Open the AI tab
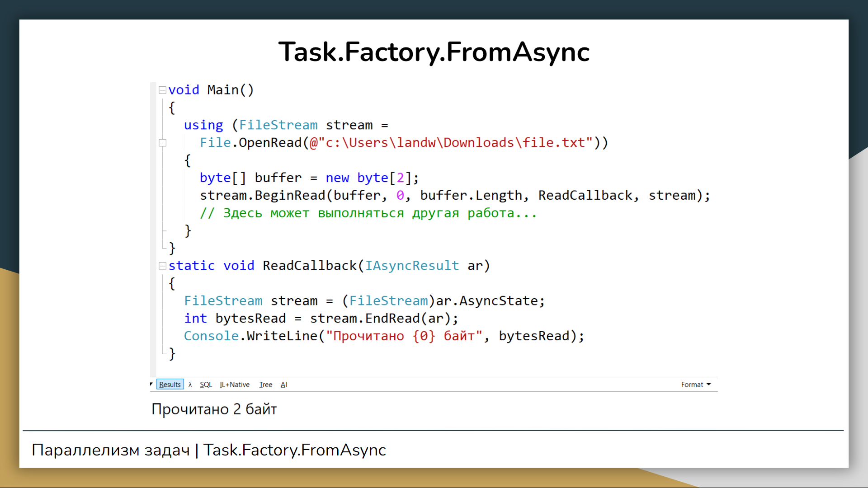Image resolution: width=868 pixels, height=488 pixels. click(x=283, y=385)
